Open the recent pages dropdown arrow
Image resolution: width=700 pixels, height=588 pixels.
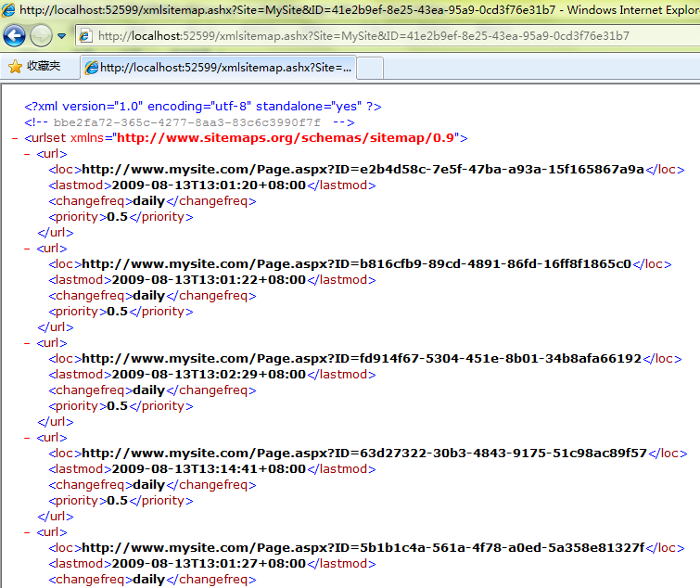61,36
